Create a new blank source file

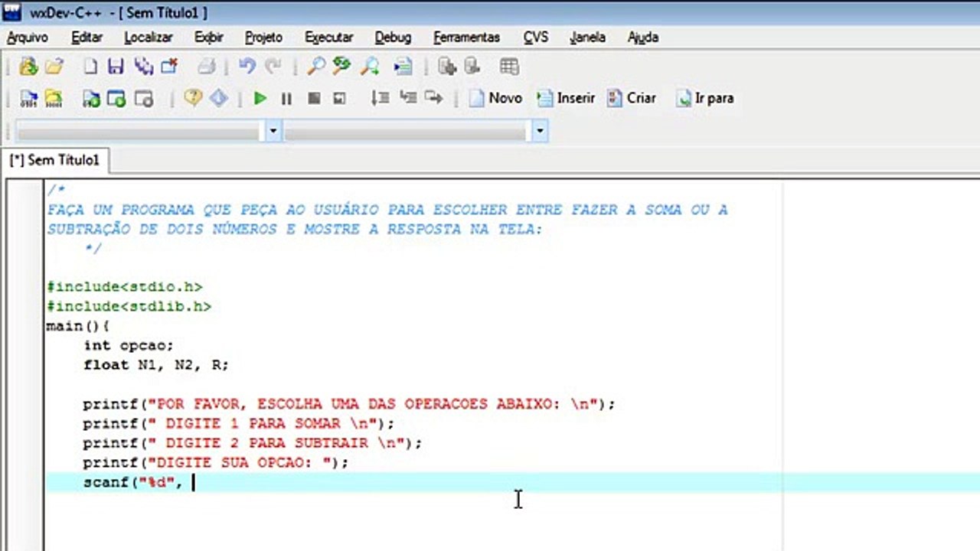(90, 67)
